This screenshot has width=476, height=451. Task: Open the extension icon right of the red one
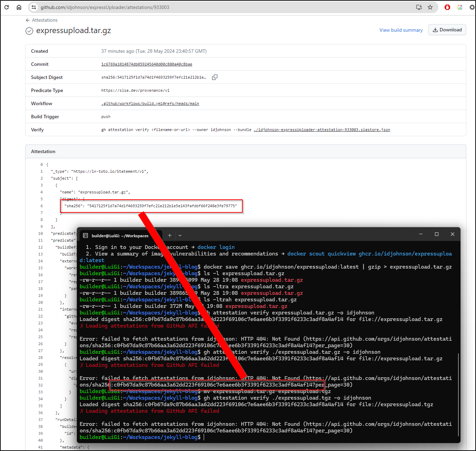[460, 7]
